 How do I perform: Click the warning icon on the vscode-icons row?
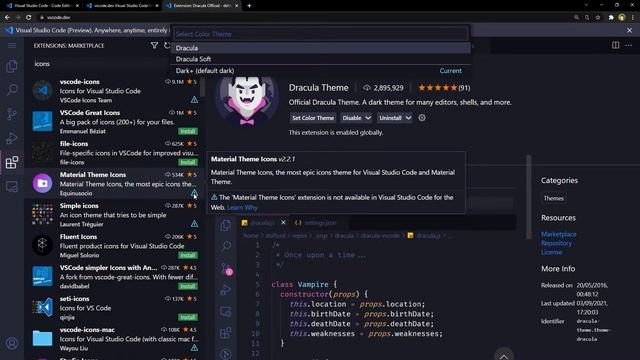click(x=194, y=100)
